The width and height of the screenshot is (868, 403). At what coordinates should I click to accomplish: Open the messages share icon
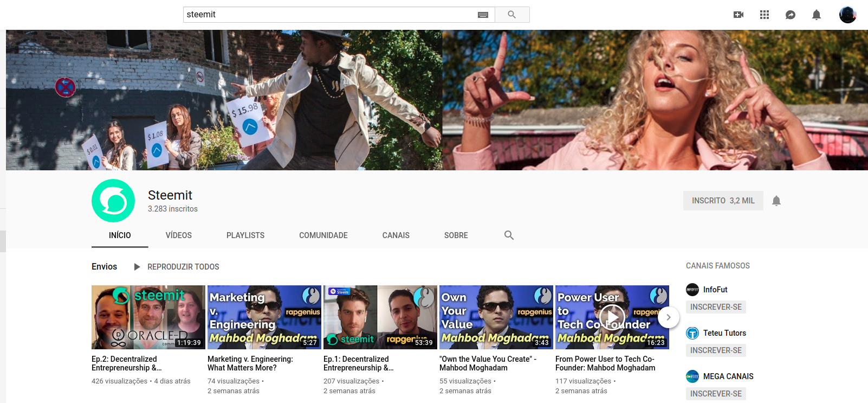click(791, 15)
